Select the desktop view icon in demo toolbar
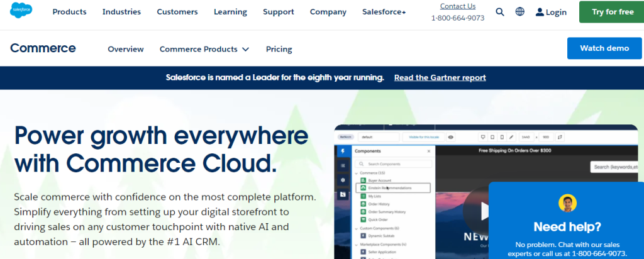The height and width of the screenshot is (259, 644). 483,137
